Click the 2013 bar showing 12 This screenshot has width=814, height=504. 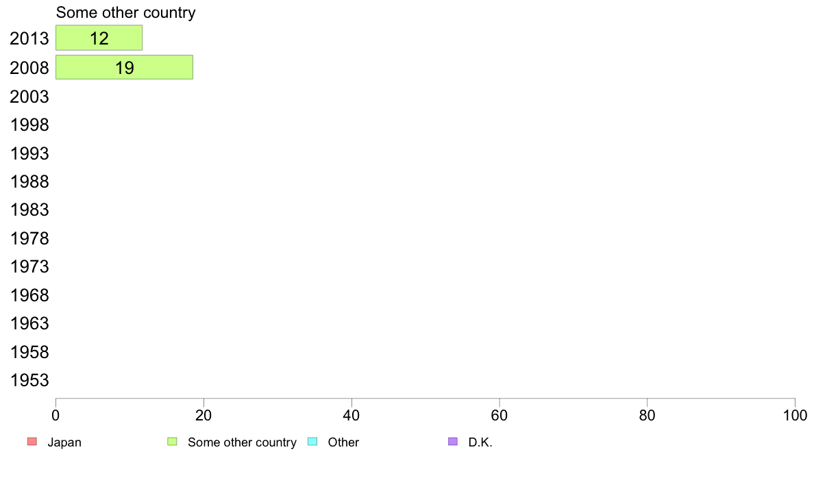(x=99, y=38)
